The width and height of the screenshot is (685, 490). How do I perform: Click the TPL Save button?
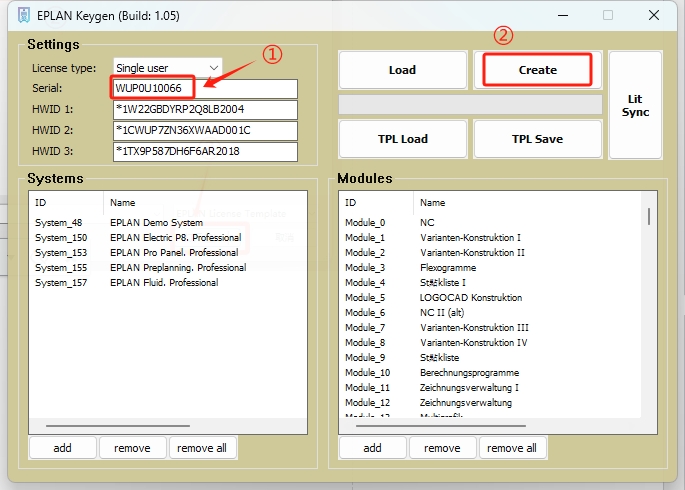click(537, 139)
